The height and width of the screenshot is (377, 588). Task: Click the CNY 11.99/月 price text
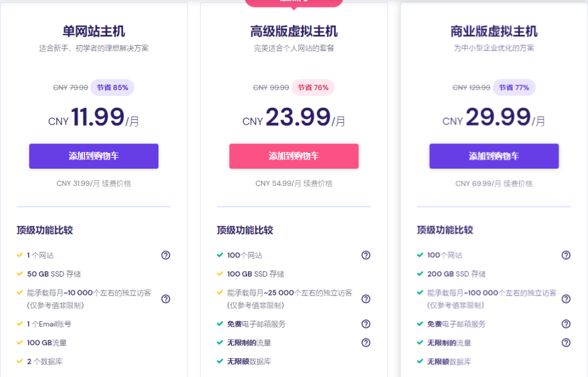(x=94, y=118)
